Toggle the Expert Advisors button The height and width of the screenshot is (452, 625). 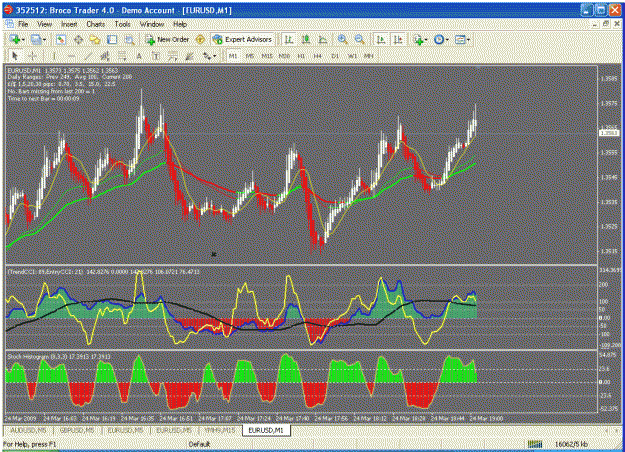point(242,39)
